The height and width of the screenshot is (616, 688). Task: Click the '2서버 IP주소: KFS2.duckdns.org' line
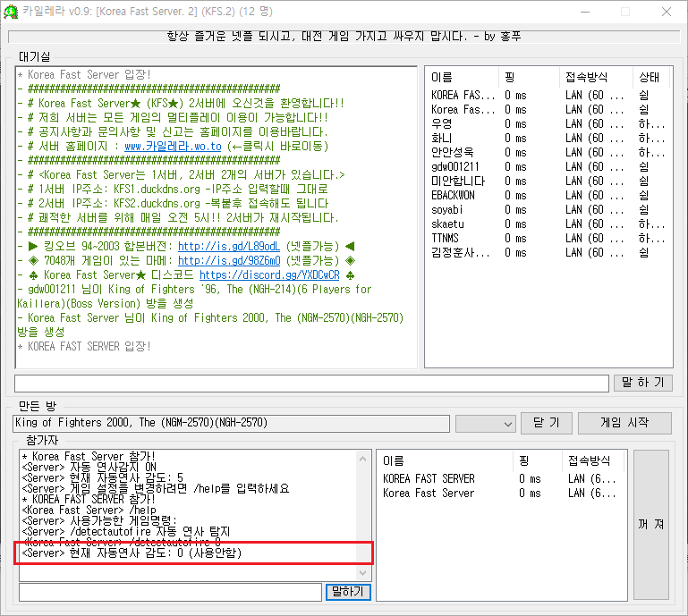(173, 204)
